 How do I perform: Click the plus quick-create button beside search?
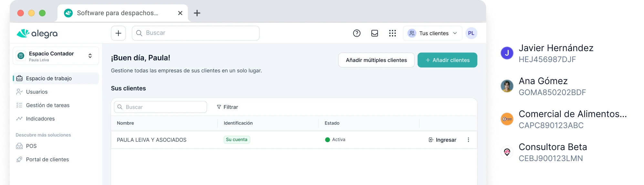(x=119, y=33)
